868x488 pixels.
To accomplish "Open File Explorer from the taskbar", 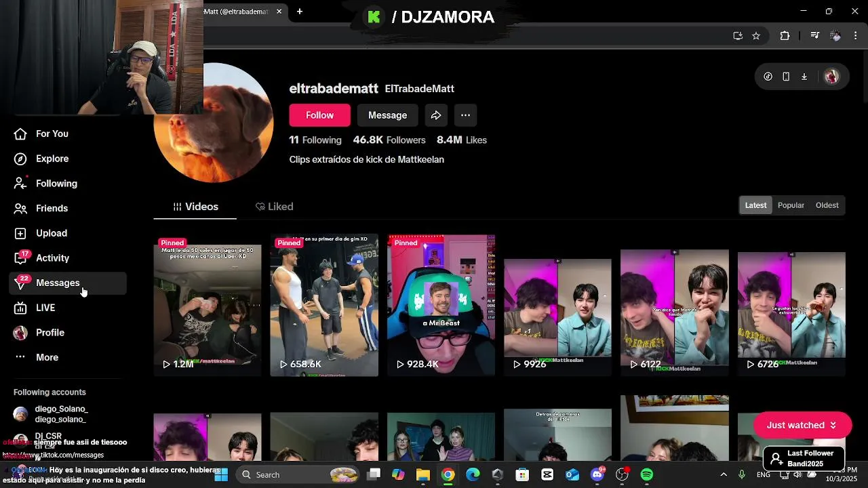I will (x=423, y=474).
